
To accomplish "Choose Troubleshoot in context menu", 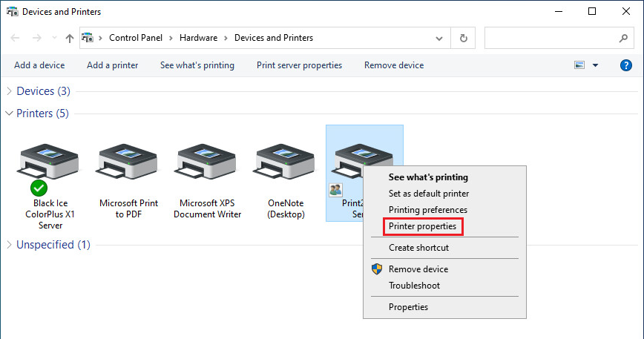I will (415, 286).
